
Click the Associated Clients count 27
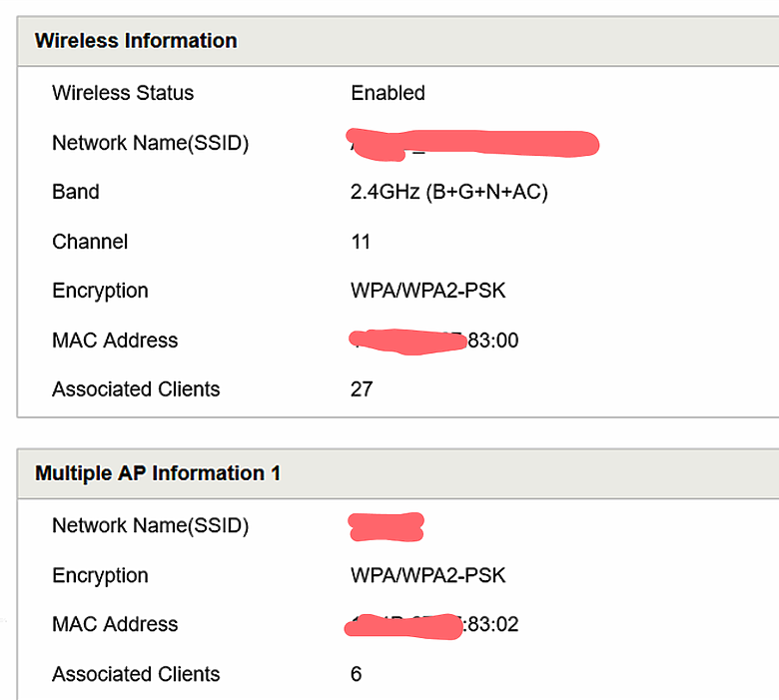click(x=362, y=389)
